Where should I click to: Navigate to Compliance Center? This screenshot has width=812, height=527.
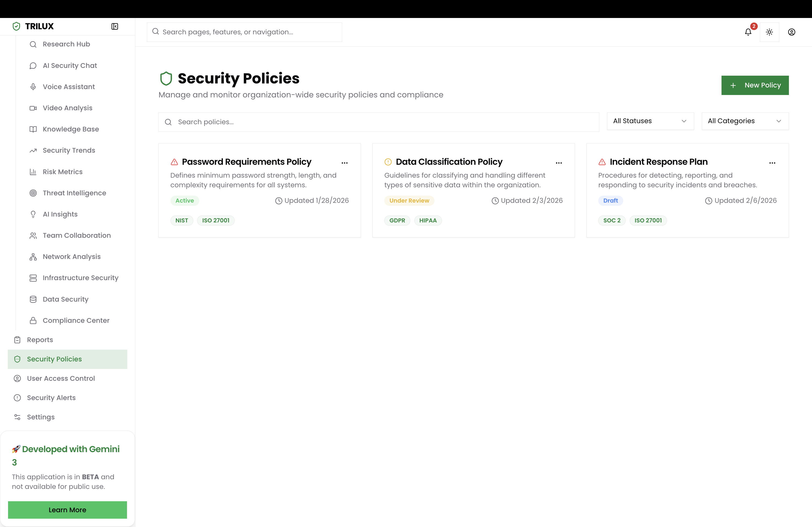pyautogui.click(x=76, y=320)
